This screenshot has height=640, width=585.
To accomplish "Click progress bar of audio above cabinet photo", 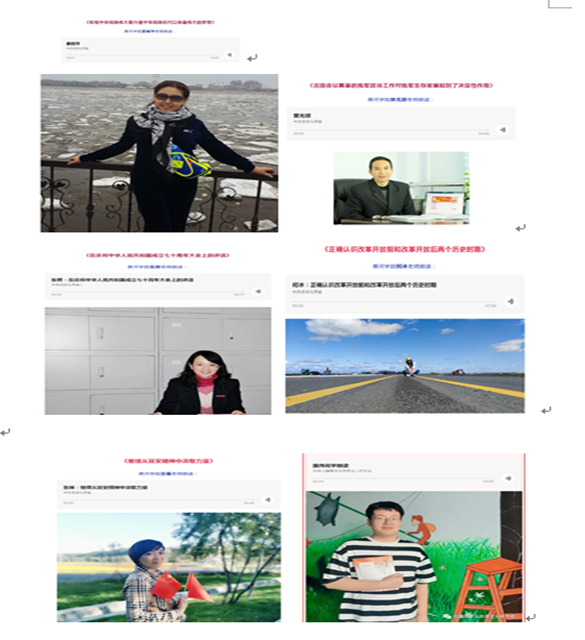I will pyautogui.click(x=147, y=291).
